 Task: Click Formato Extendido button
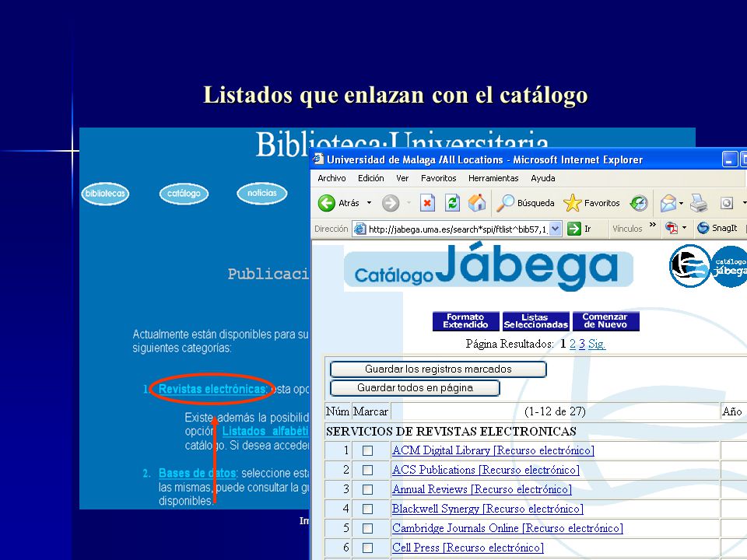(465, 321)
